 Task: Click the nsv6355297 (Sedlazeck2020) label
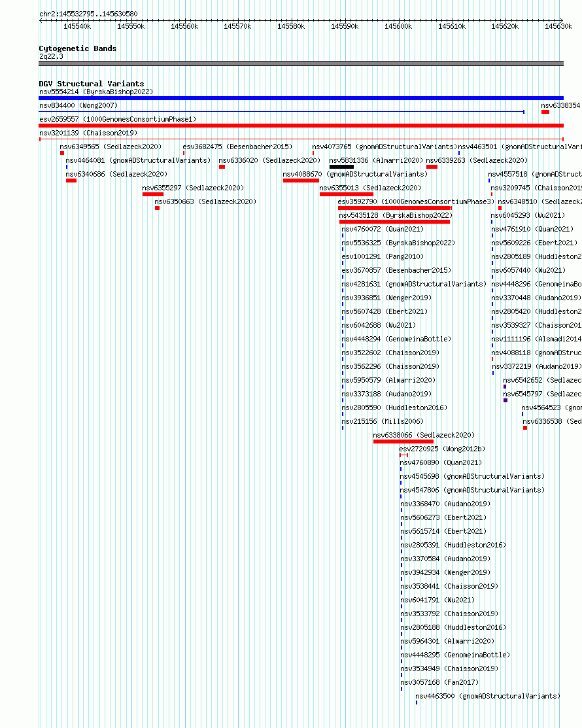coord(193,188)
